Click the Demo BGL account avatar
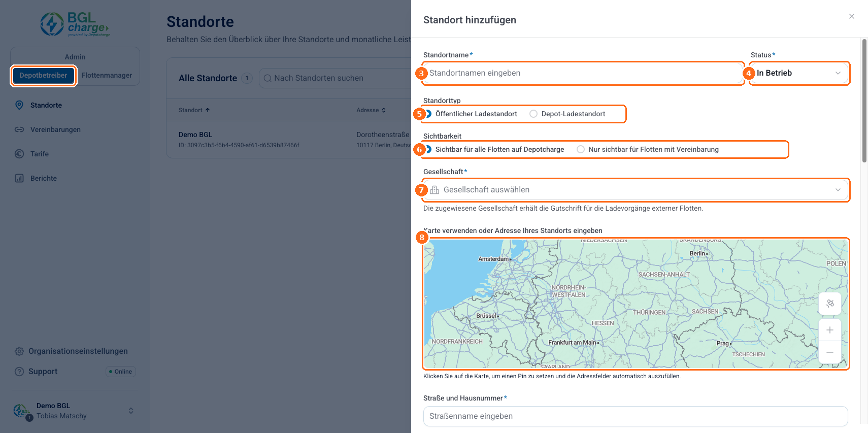 [21, 411]
